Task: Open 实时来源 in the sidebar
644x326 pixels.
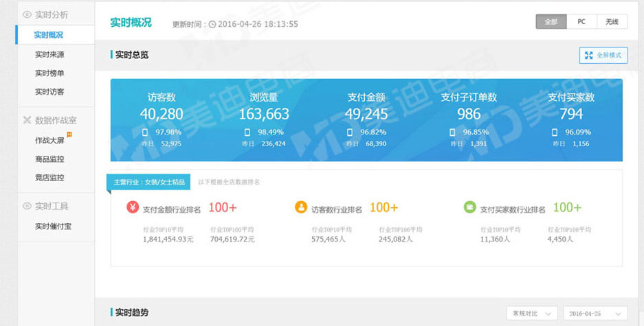Action: click(x=49, y=55)
